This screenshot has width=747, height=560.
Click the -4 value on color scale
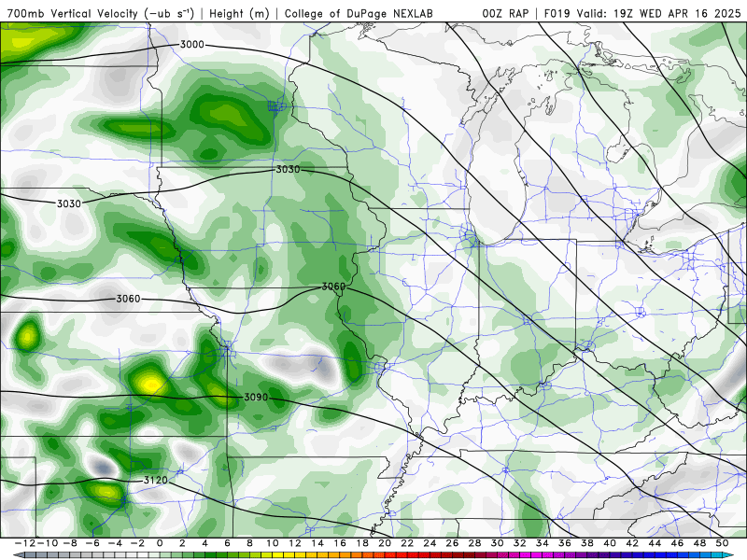pos(115,543)
